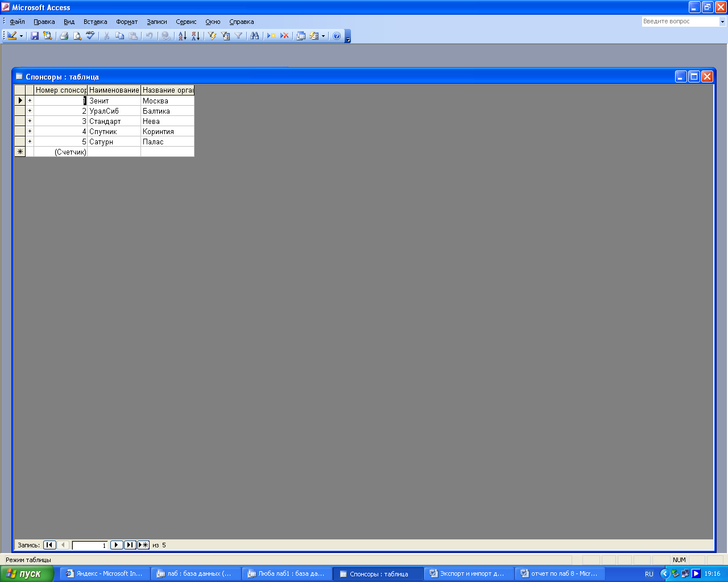Sort descending with the Я-А icon

point(196,36)
